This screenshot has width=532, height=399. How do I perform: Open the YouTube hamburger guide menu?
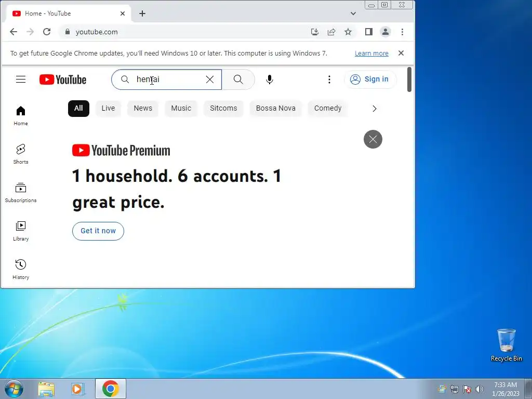coord(21,79)
